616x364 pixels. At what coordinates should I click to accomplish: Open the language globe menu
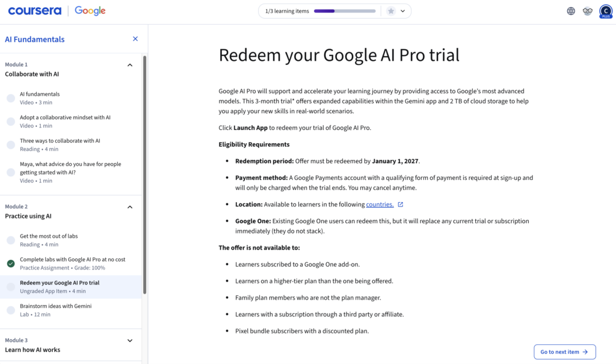[571, 11]
